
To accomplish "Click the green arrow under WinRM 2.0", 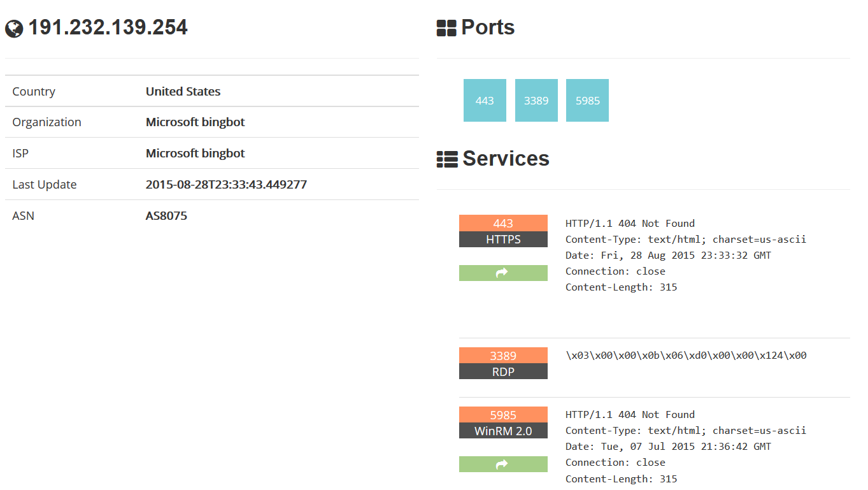I will 502,464.
